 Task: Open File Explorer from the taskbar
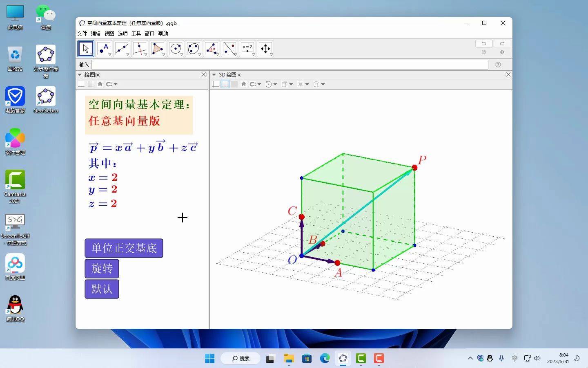point(289,359)
